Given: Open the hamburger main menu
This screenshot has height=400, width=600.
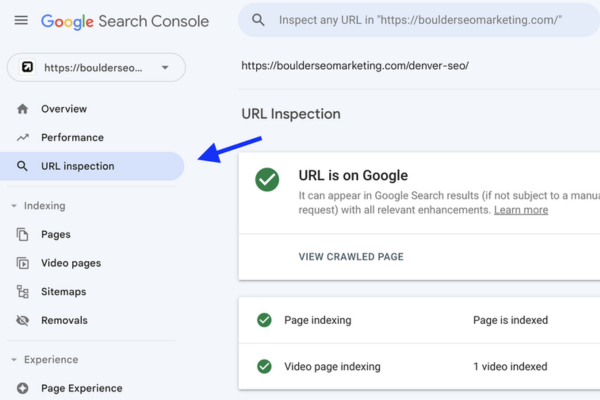Looking at the screenshot, I should (x=21, y=20).
